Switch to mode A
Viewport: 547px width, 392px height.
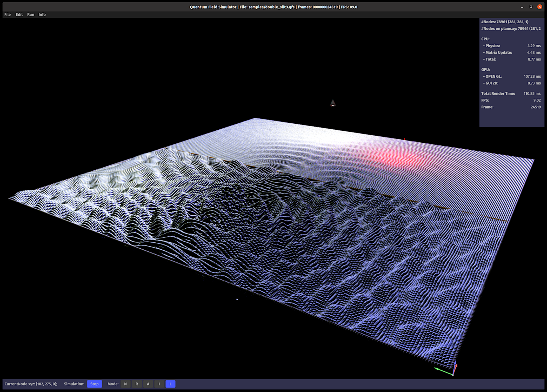[x=148, y=384]
